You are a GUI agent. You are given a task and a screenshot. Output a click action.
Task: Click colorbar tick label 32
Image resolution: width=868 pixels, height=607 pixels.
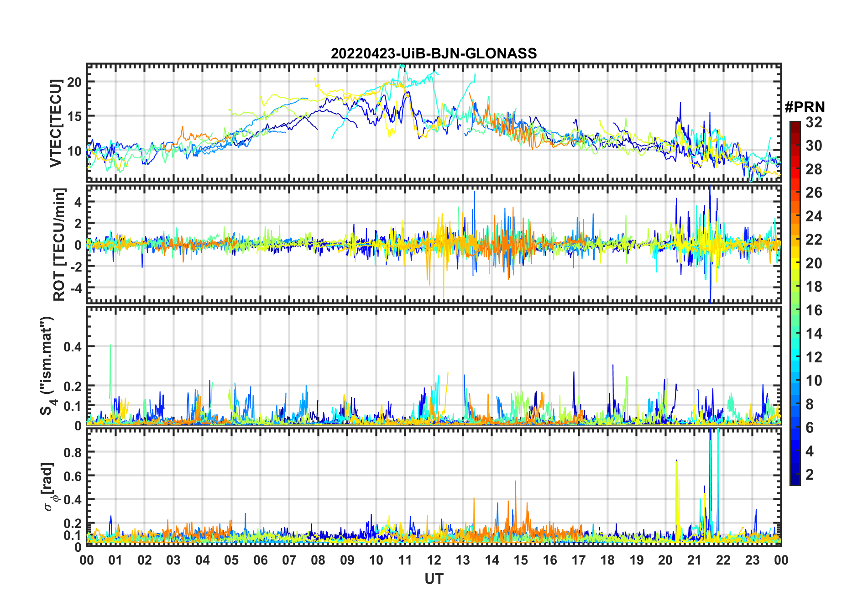click(814, 122)
